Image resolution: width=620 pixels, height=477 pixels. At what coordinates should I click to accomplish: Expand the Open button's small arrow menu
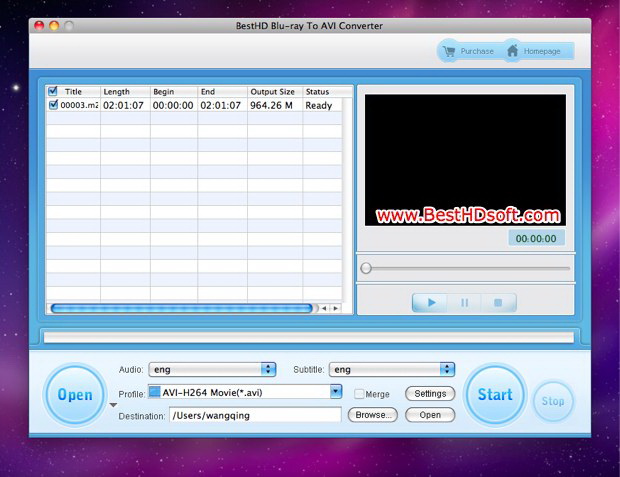coord(113,405)
